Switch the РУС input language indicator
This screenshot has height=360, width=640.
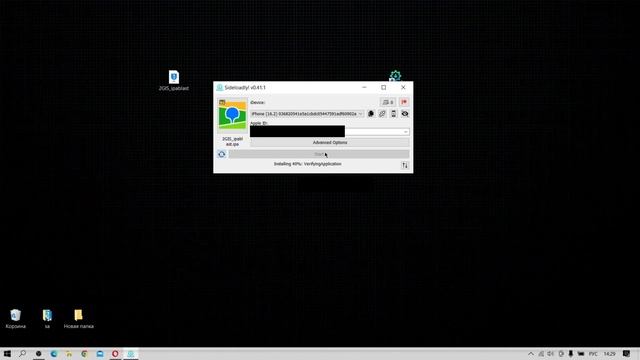(593, 354)
